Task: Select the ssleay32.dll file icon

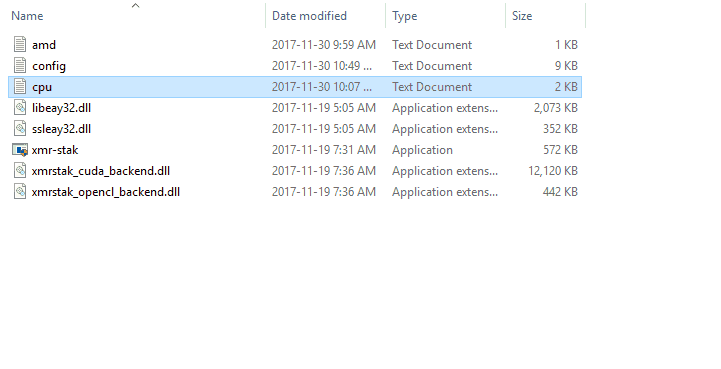Action: tap(20, 129)
